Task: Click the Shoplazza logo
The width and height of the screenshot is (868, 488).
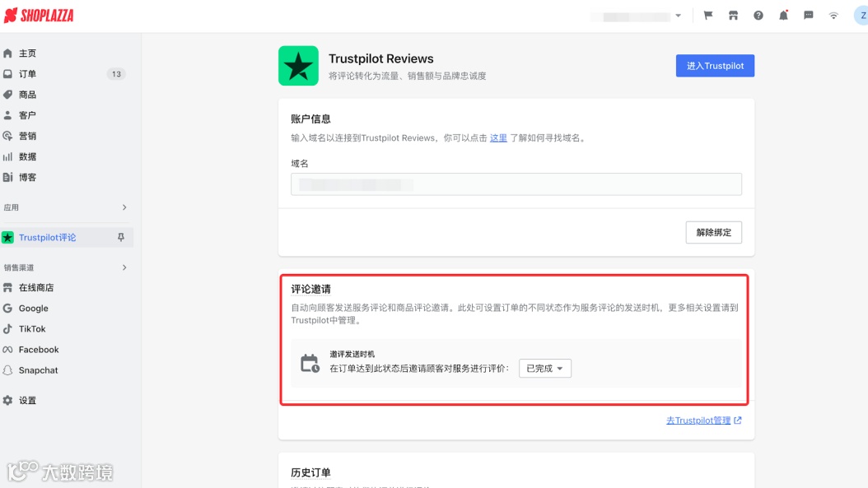Action: pyautogui.click(x=39, y=16)
